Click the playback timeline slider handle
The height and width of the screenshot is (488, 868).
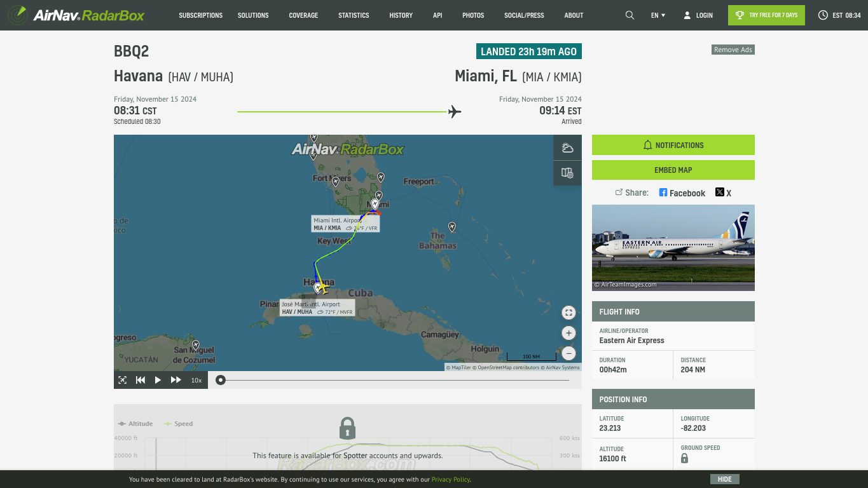[220, 380]
